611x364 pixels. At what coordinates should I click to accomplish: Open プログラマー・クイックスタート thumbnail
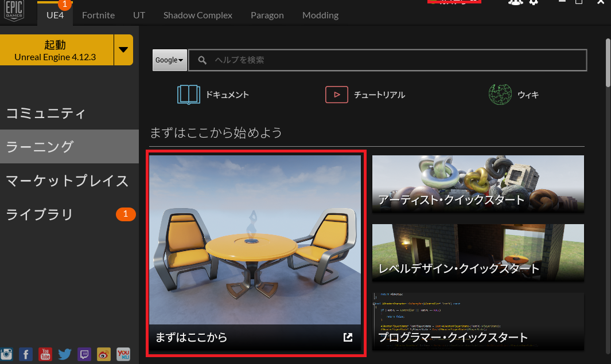pyautogui.click(x=478, y=321)
